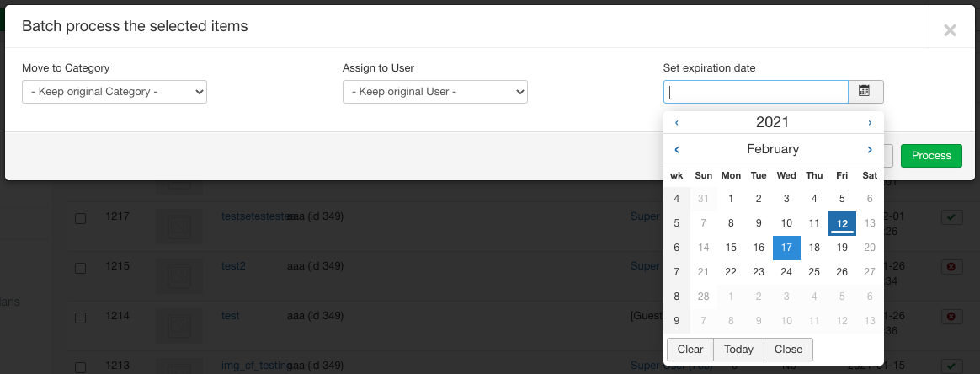Viewport: 980px width, 374px height.
Task: Open the test item link in row 1214
Action: tap(231, 316)
